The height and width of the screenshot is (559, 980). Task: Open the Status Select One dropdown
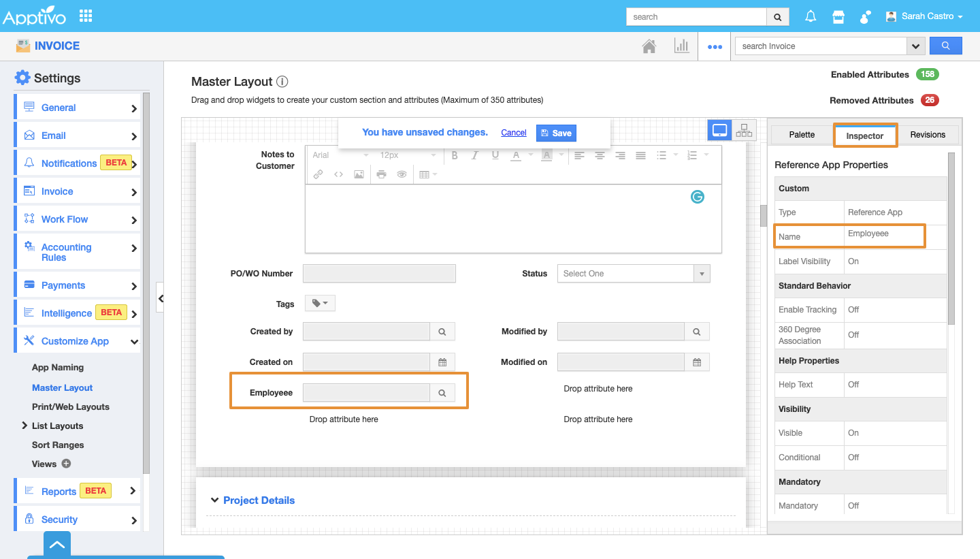tap(634, 274)
